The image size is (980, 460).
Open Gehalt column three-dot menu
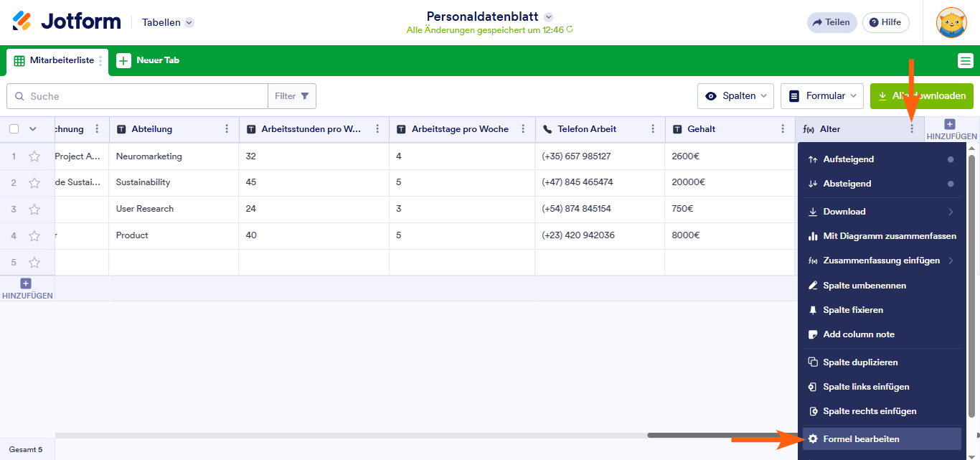click(783, 129)
